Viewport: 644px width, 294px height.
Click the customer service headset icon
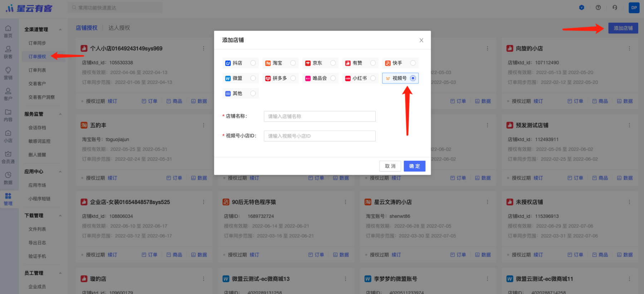[615, 8]
